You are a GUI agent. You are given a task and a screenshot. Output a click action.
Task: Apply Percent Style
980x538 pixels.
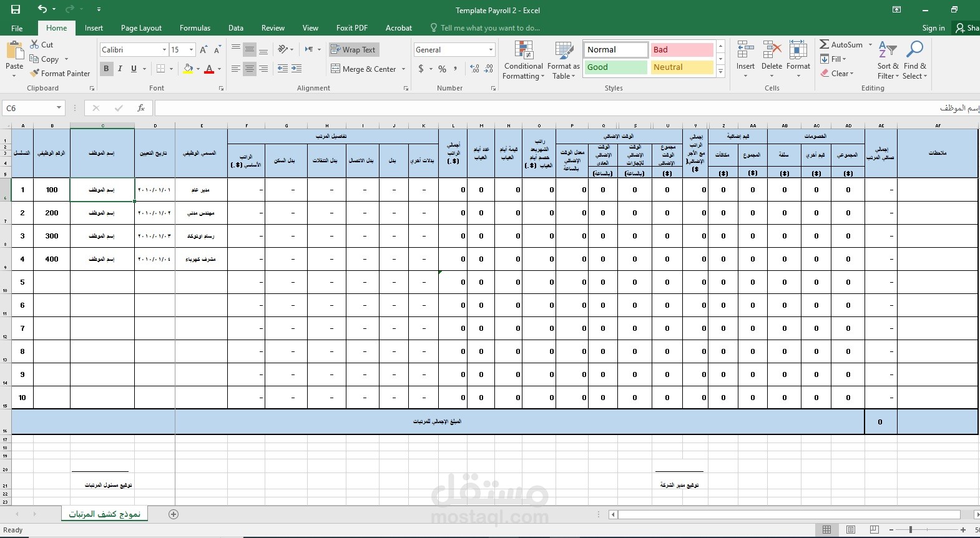442,69
